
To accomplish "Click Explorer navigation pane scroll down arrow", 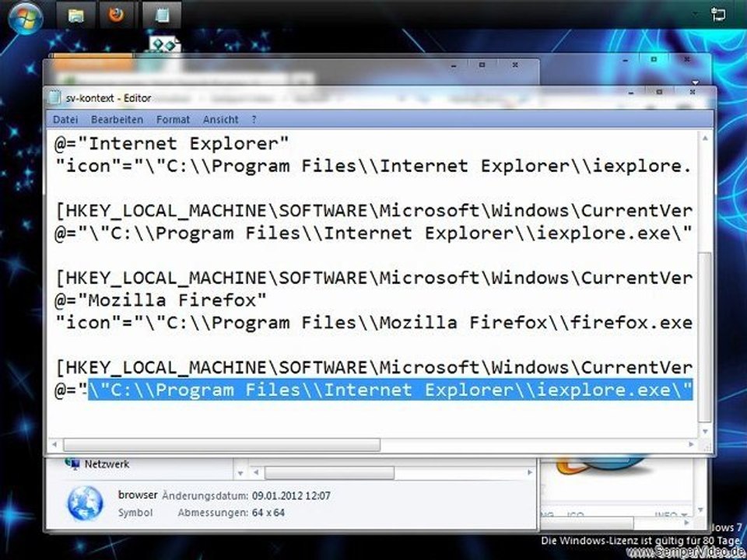I will pos(240,473).
